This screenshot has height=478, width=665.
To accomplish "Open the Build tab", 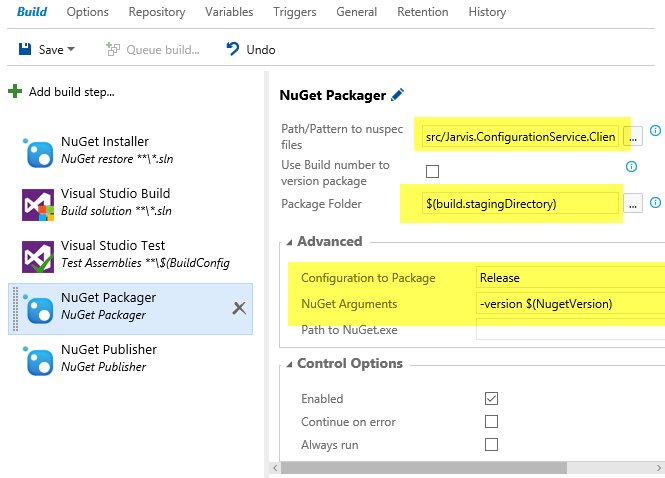I will [32, 12].
